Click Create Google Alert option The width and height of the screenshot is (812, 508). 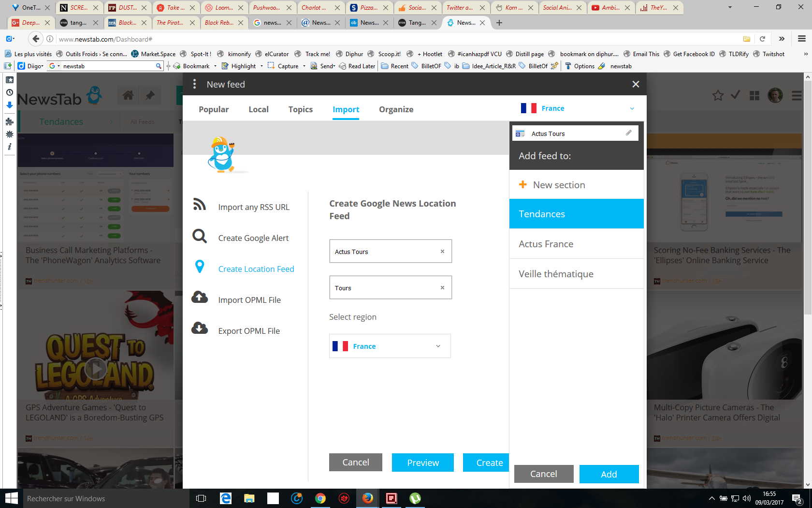point(253,238)
